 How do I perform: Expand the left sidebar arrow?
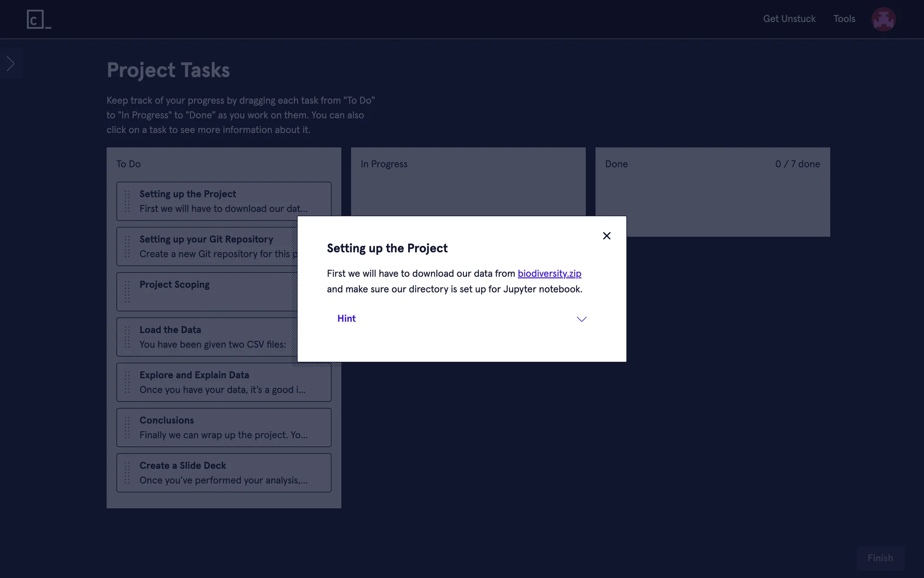click(11, 64)
